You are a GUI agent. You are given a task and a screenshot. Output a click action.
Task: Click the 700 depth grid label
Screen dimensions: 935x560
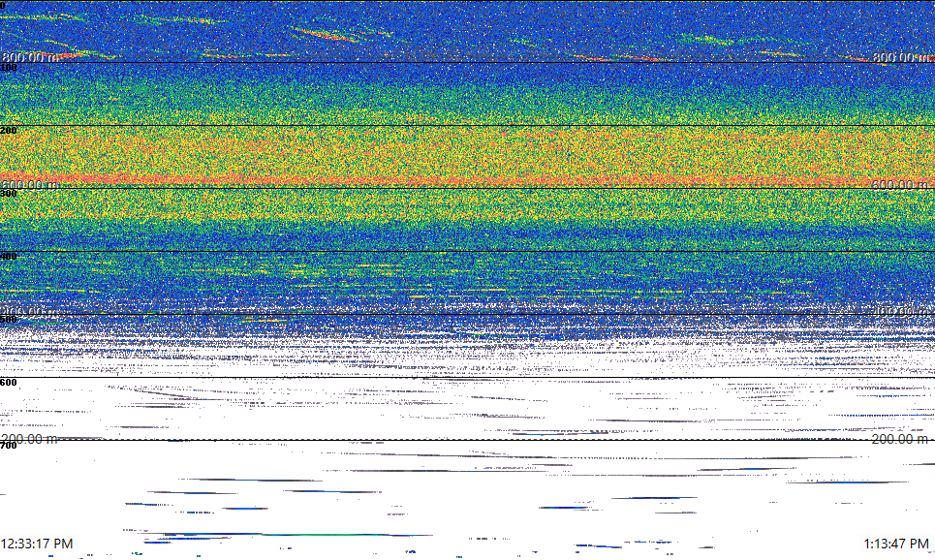9,446
